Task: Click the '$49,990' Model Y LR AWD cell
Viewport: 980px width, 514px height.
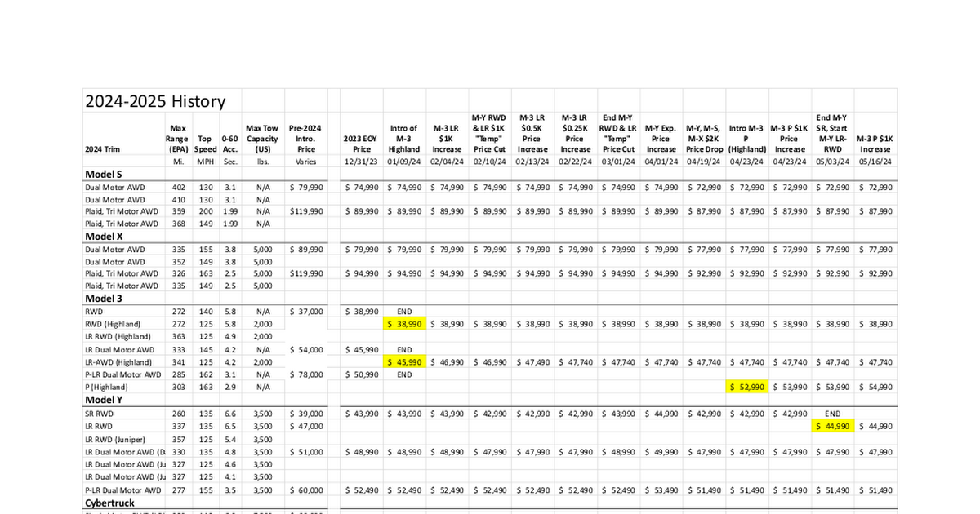Action: coord(660,452)
